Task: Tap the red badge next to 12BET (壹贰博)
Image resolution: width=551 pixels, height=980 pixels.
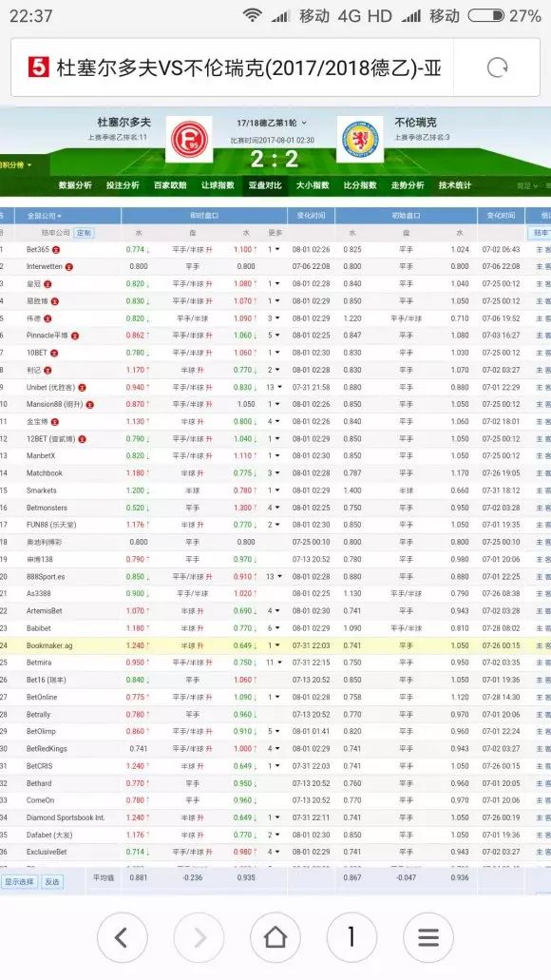Action: tap(83, 439)
